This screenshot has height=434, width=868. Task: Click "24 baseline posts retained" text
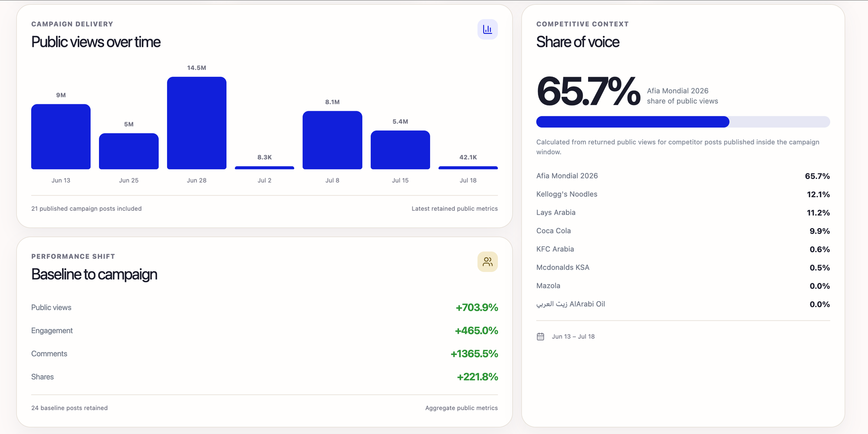(69, 408)
